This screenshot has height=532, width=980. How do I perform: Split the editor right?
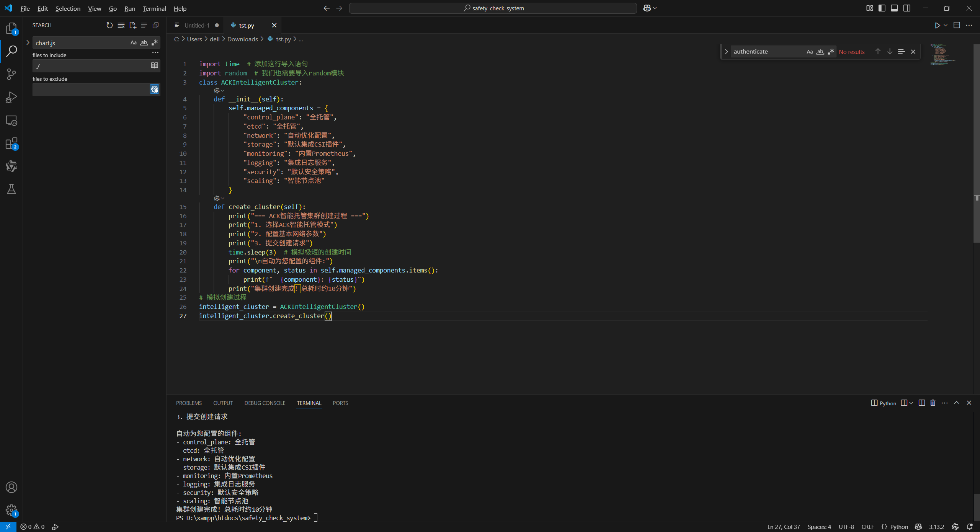point(957,25)
